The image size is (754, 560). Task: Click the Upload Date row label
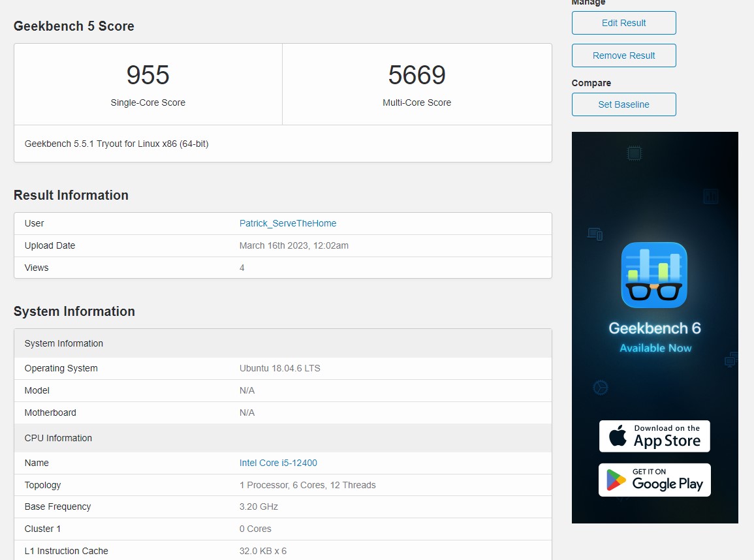(50, 245)
